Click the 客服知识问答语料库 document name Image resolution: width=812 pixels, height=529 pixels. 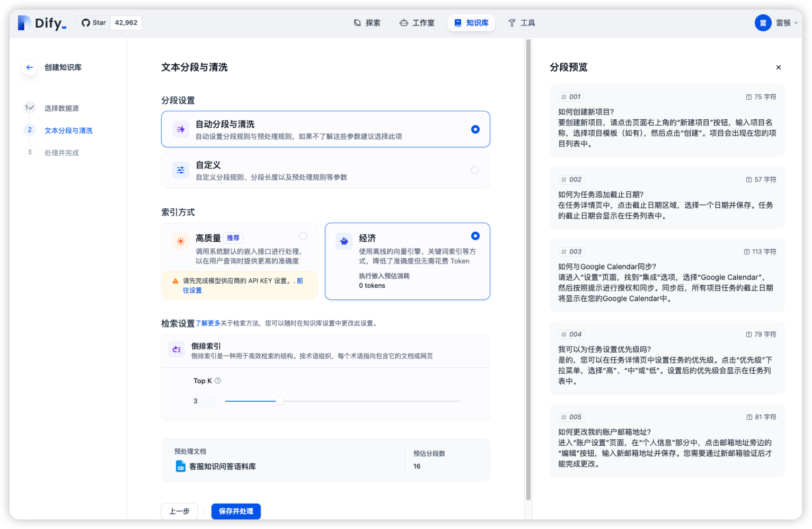(x=223, y=466)
